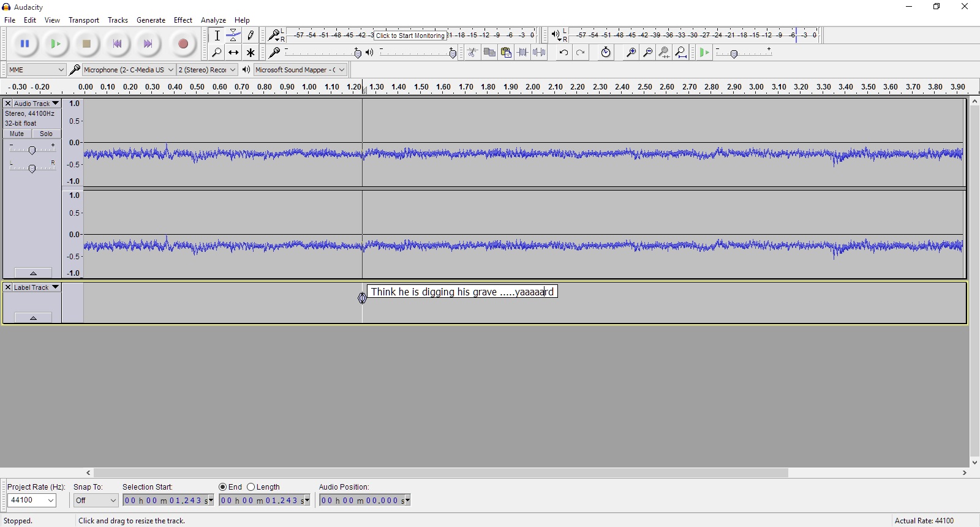Open the Generate menu
Viewport: 980px width, 527px height.
(151, 20)
